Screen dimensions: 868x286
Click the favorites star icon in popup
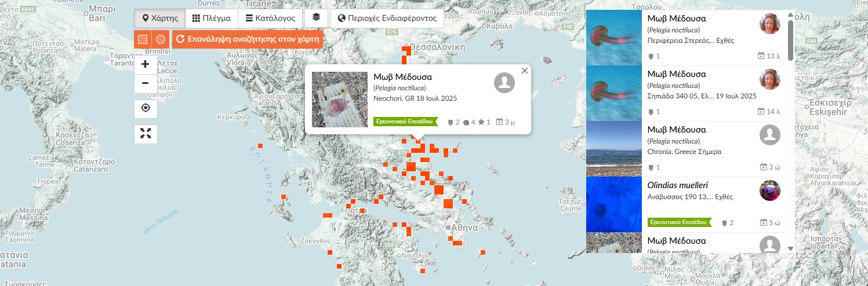coord(481,122)
